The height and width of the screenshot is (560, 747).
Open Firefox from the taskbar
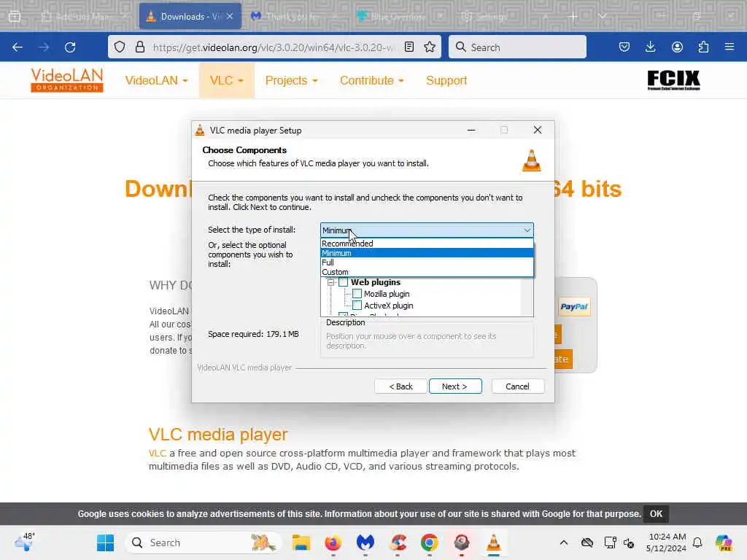tap(333, 542)
